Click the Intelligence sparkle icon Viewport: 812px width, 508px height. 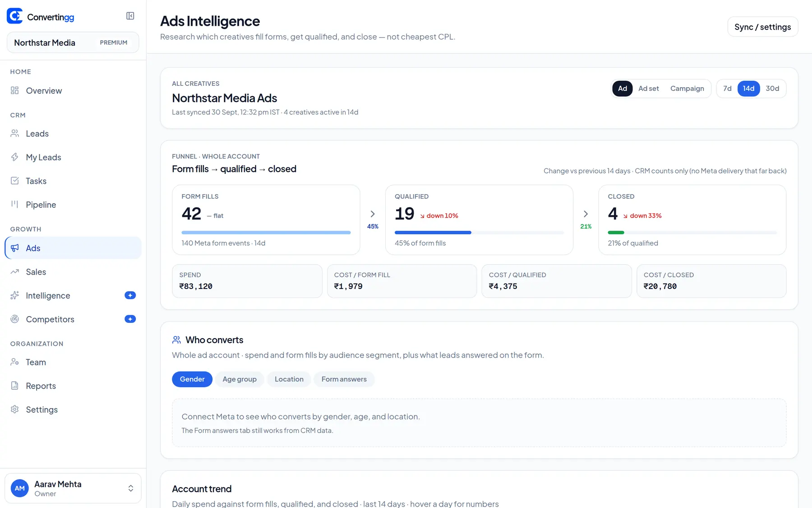pos(15,295)
